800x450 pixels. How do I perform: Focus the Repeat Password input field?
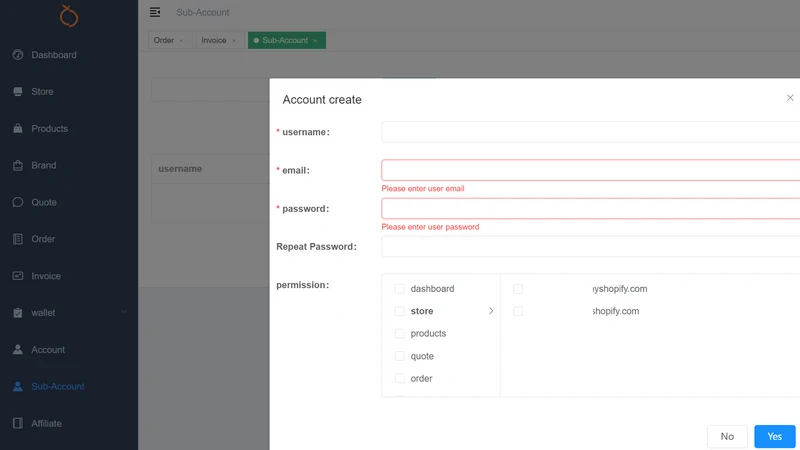pos(590,246)
